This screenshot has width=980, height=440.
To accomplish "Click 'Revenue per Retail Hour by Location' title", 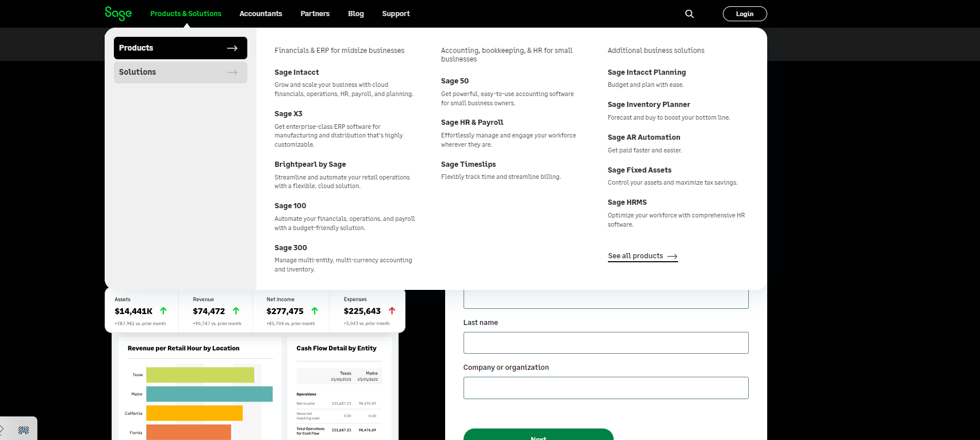I will tap(183, 349).
